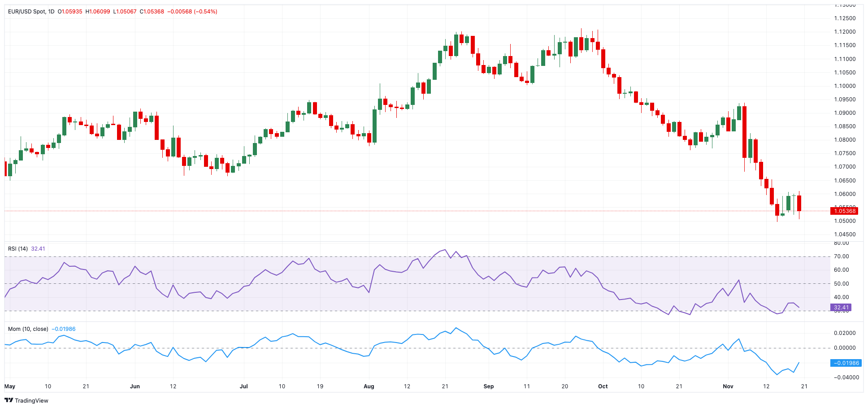
Task: Select the RSI (14) indicator legend
Action: 18,249
